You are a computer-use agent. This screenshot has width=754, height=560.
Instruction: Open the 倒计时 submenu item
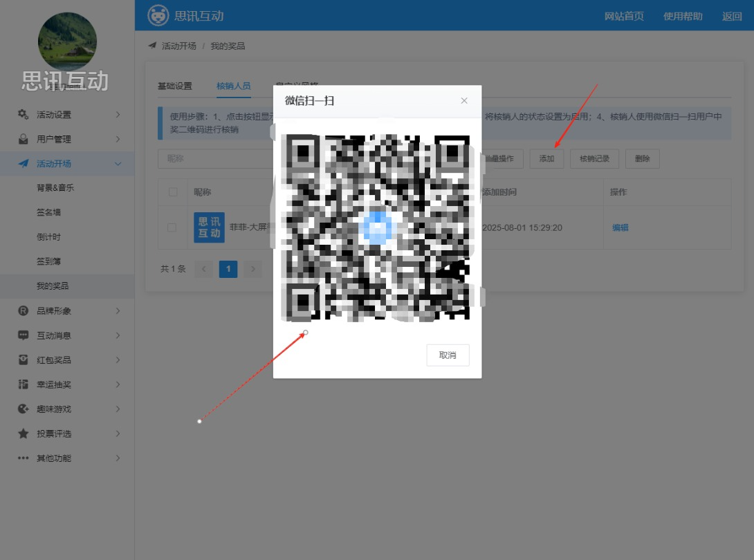[67, 237]
